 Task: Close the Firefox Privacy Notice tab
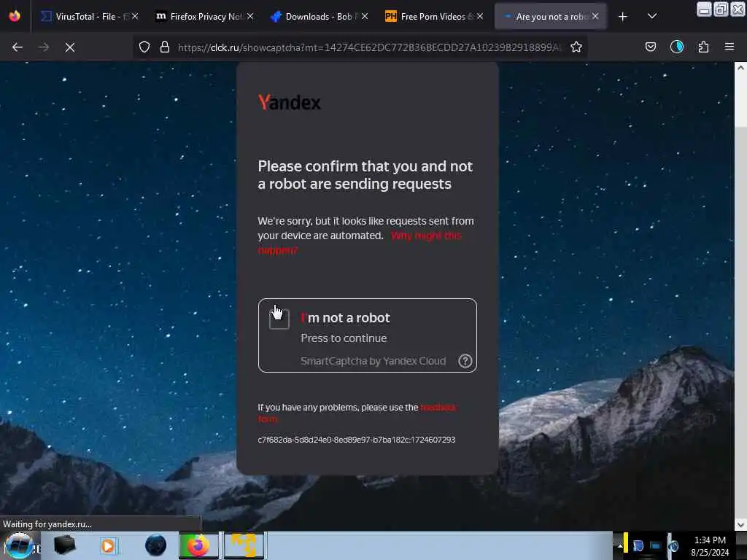coord(250,16)
